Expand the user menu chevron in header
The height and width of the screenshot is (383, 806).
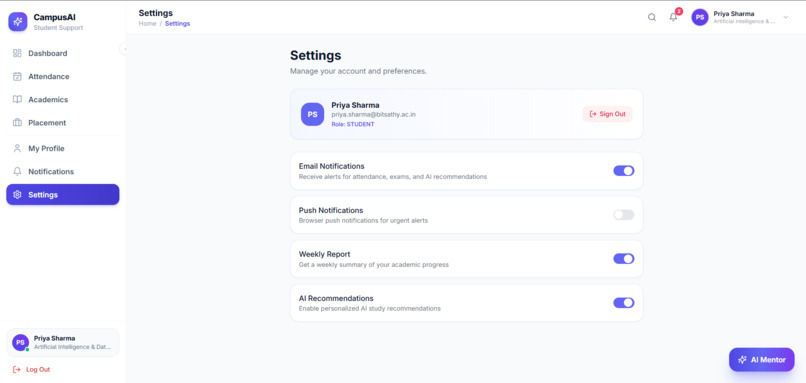(785, 17)
